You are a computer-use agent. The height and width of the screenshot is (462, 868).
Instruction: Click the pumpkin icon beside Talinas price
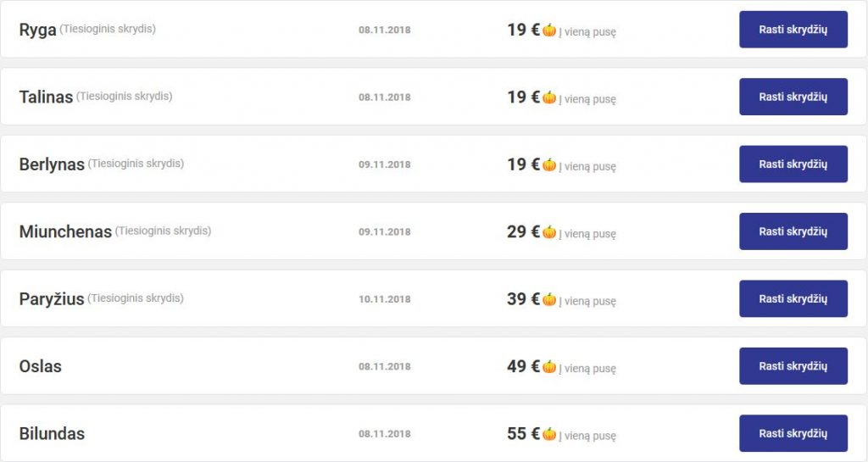pos(549,97)
